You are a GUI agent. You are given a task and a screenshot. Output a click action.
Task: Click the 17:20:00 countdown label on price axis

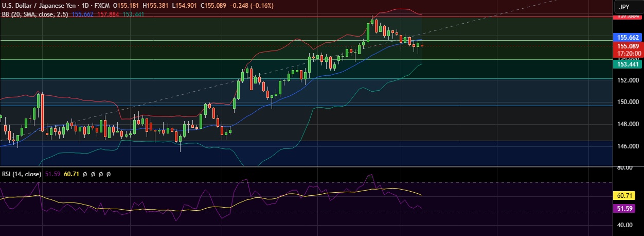coord(628,53)
